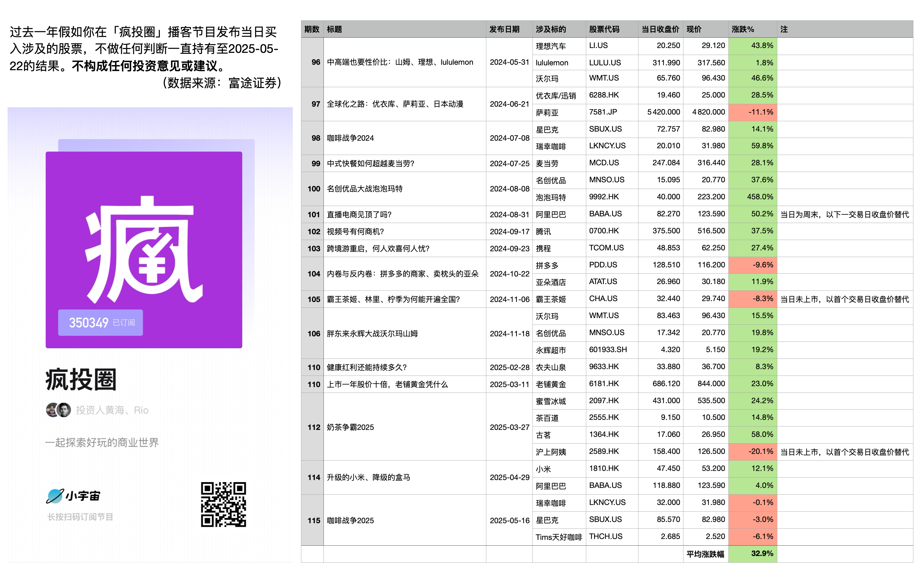The image size is (924, 573).
Task: Click the 小宇宙 planet logo icon
Action: point(55,496)
